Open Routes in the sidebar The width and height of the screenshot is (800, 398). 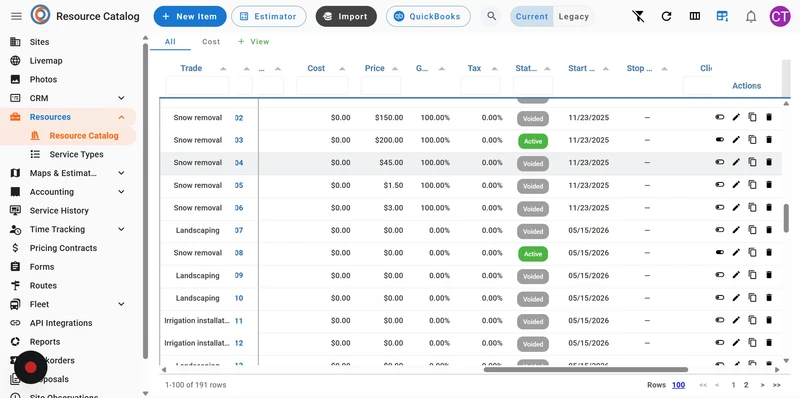click(x=43, y=286)
